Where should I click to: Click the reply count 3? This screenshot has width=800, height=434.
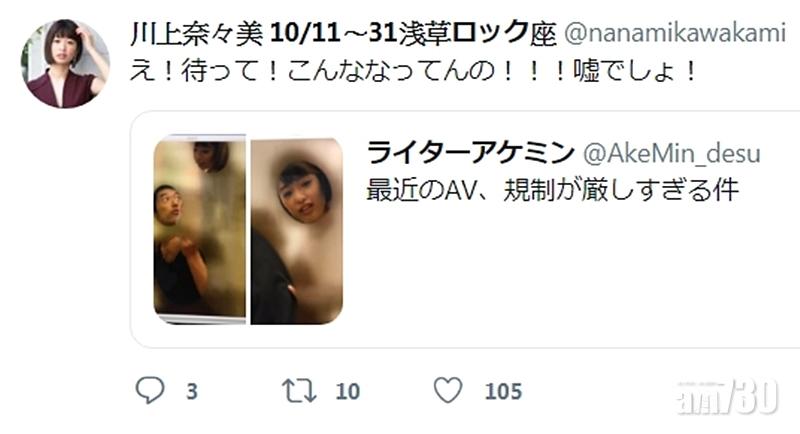tap(192, 392)
